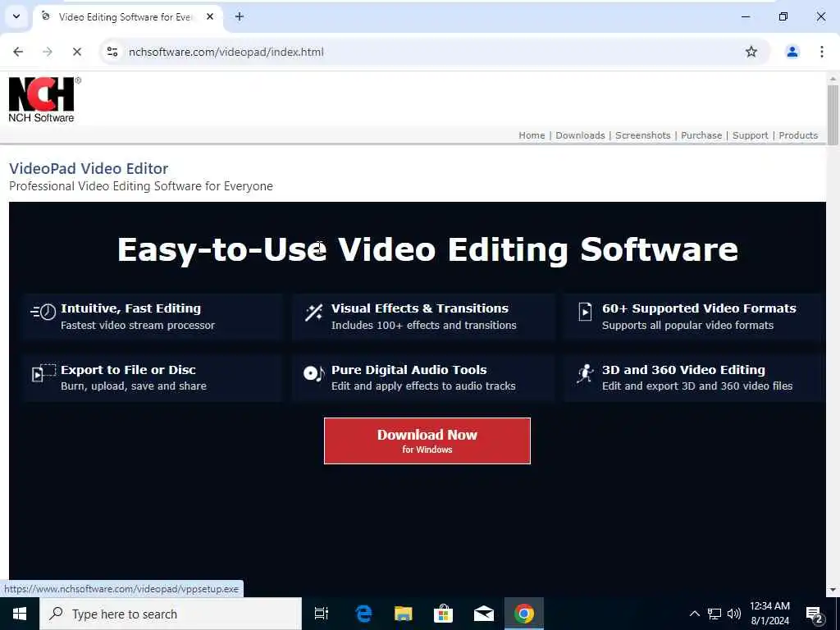Bookmark this page with the star icon
The image size is (840, 630).
coord(751,52)
